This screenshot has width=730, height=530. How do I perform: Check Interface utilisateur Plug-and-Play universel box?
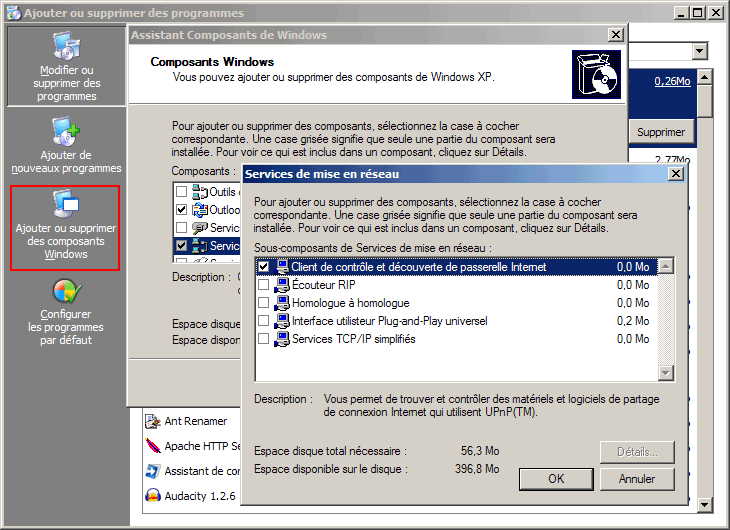[x=264, y=321]
